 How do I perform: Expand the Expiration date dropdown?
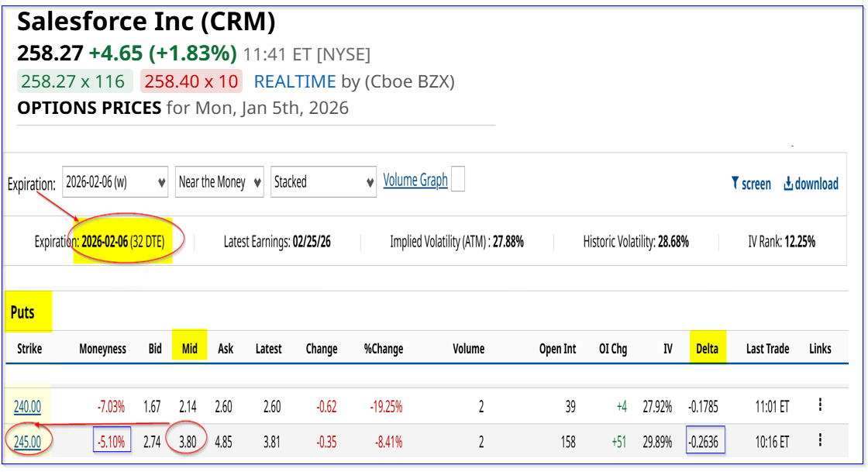tap(115, 182)
